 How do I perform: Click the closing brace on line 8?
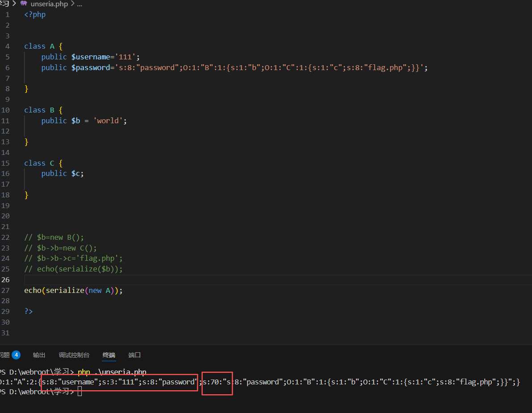26,89
